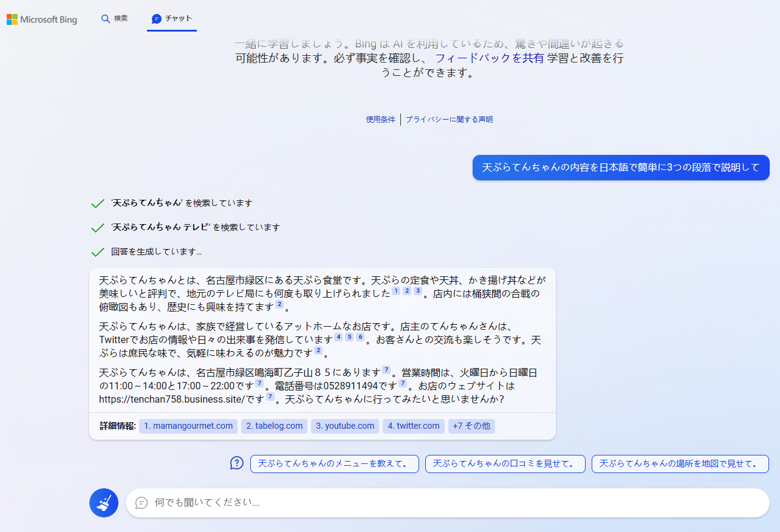Screen dimensions: 780x532
Task: Open プライバシーに関する声明 privacy link
Action: tap(449, 120)
